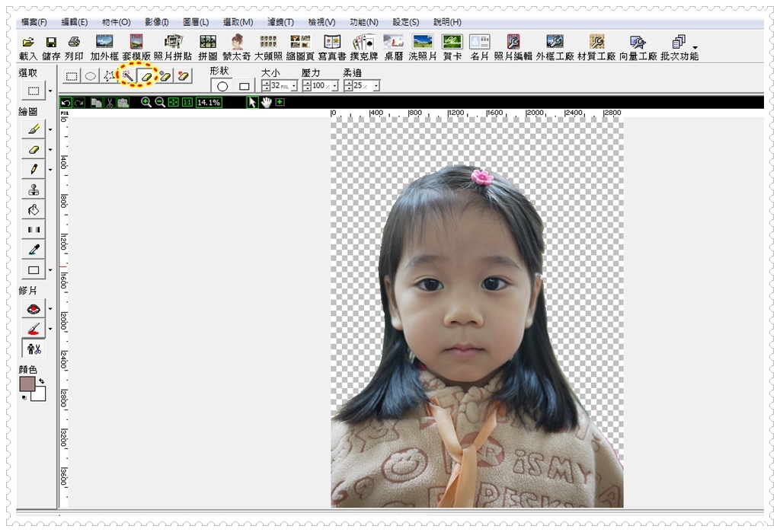Open the 大小 size value dropdown
The image size is (780, 532).
(294, 86)
